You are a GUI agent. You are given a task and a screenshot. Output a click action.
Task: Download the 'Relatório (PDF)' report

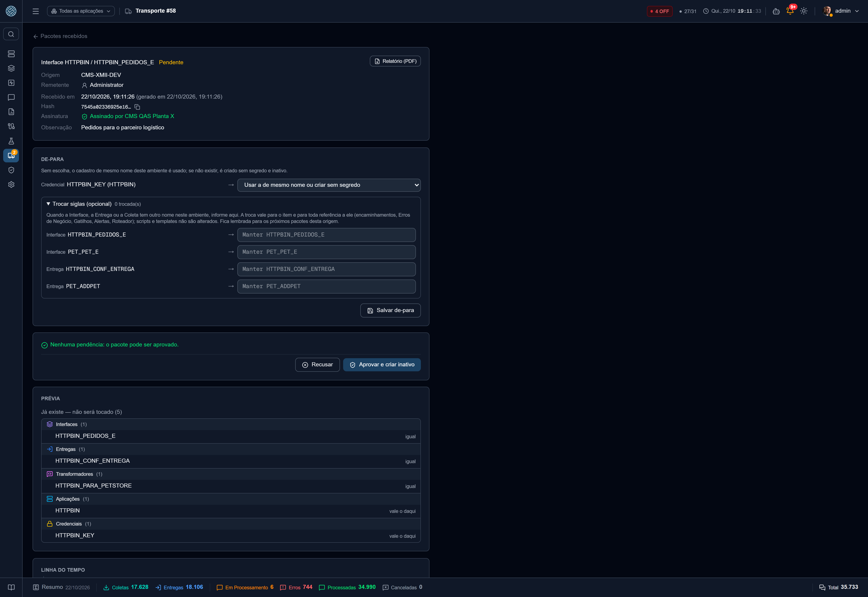(x=395, y=61)
